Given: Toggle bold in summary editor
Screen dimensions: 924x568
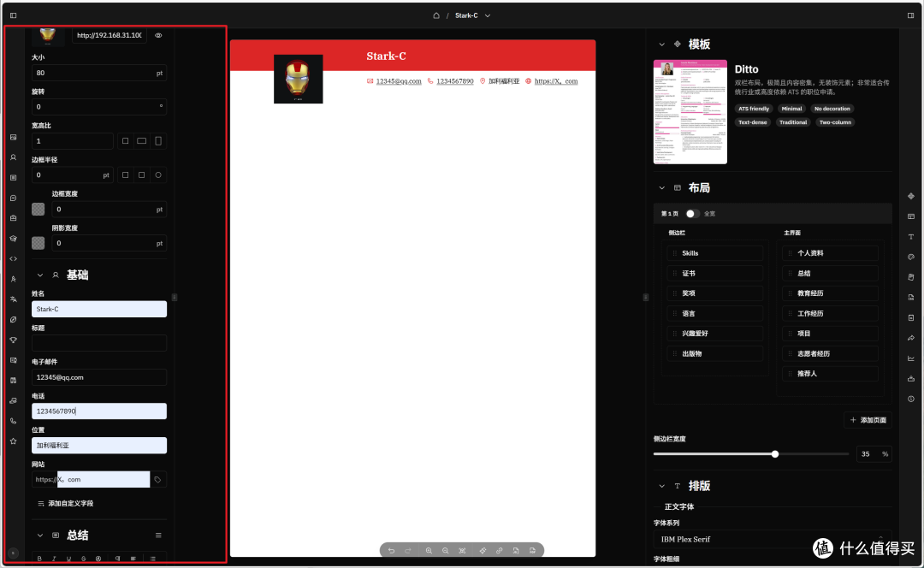Looking at the screenshot, I should [39, 558].
